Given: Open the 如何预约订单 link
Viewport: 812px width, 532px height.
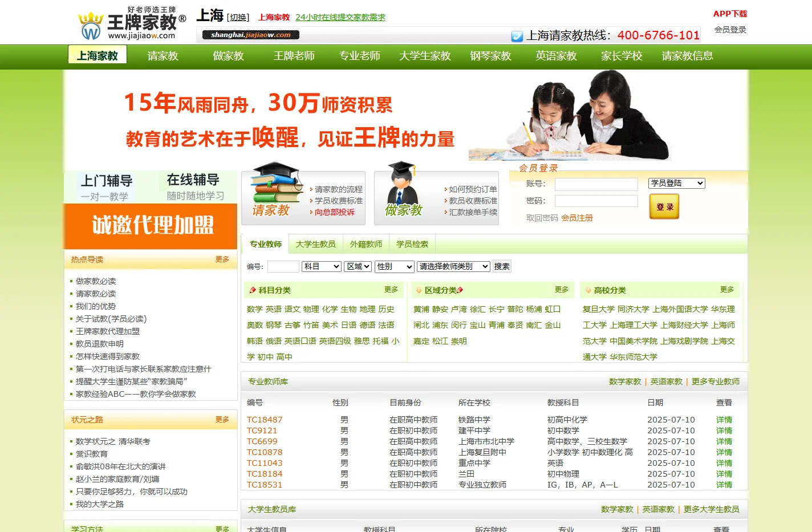Looking at the screenshot, I should point(473,189).
